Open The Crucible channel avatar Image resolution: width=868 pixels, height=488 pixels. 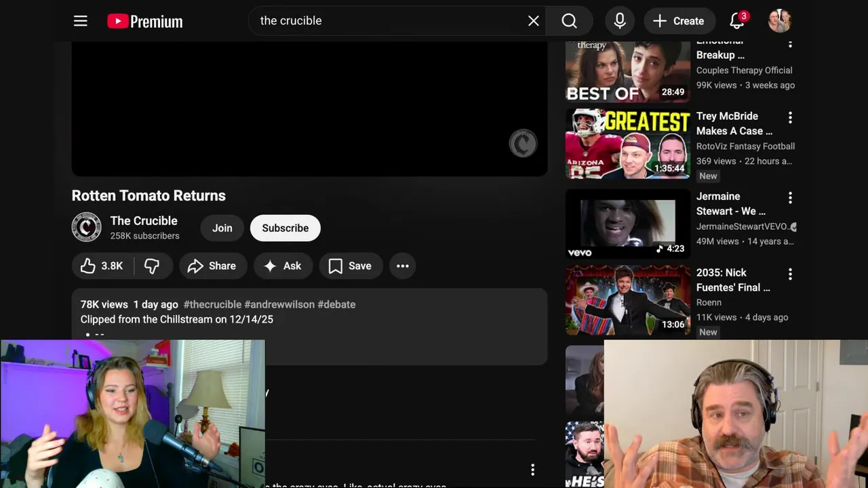(x=87, y=228)
